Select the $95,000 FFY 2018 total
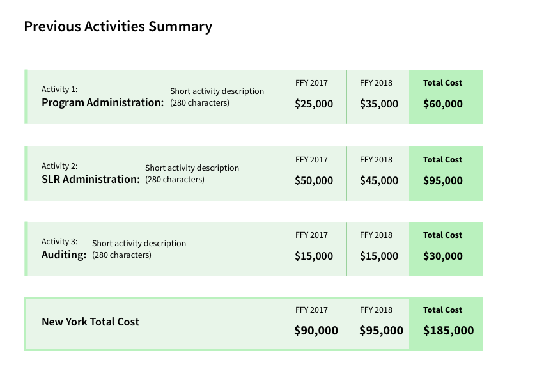The image size is (544, 392). click(381, 331)
